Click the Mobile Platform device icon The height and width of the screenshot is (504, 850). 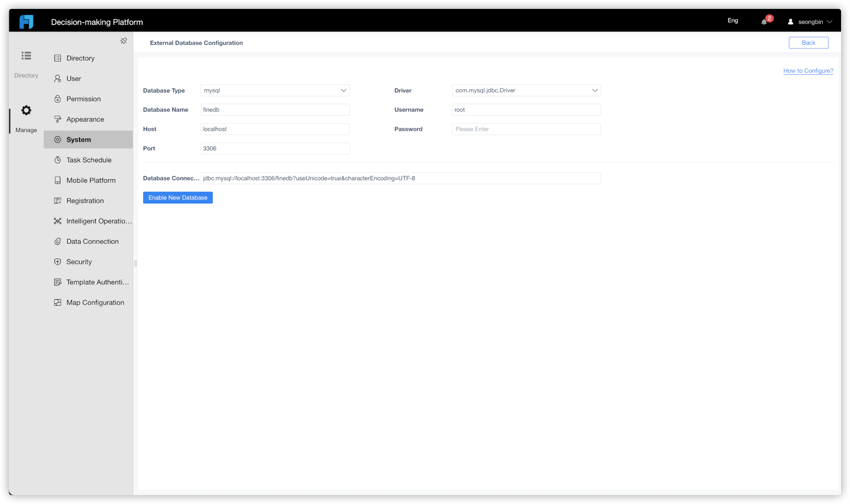pos(58,180)
